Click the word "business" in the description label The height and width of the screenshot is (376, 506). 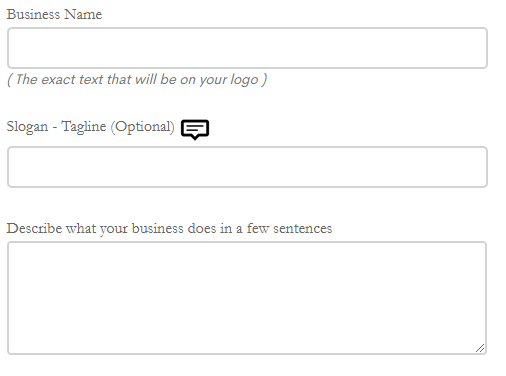(158, 229)
